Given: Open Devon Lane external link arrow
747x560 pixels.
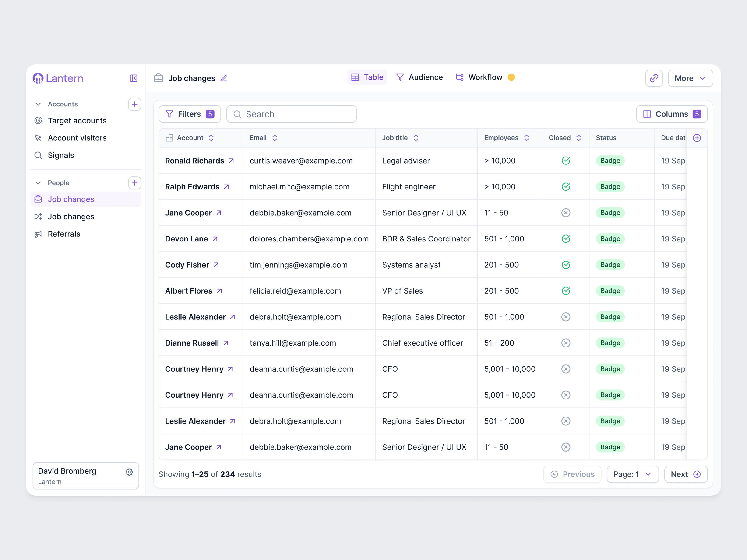Looking at the screenshot, I should point(215,239).
